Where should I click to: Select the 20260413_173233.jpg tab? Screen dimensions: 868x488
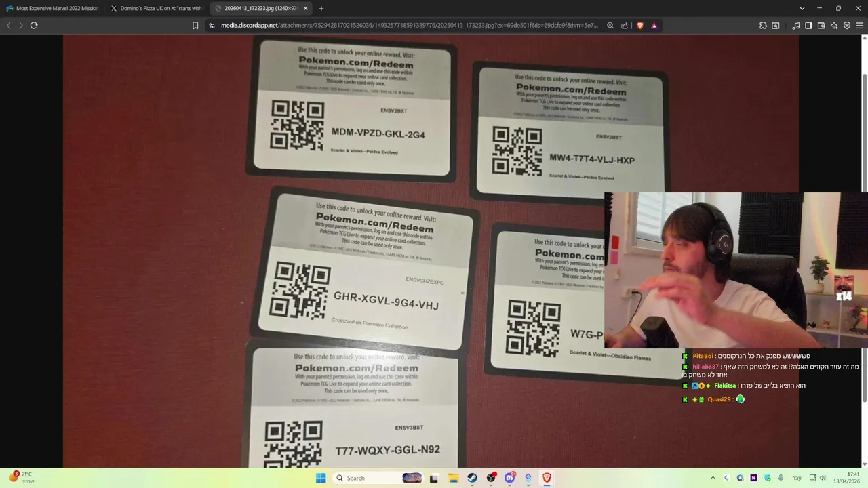[x=260, y=8]
